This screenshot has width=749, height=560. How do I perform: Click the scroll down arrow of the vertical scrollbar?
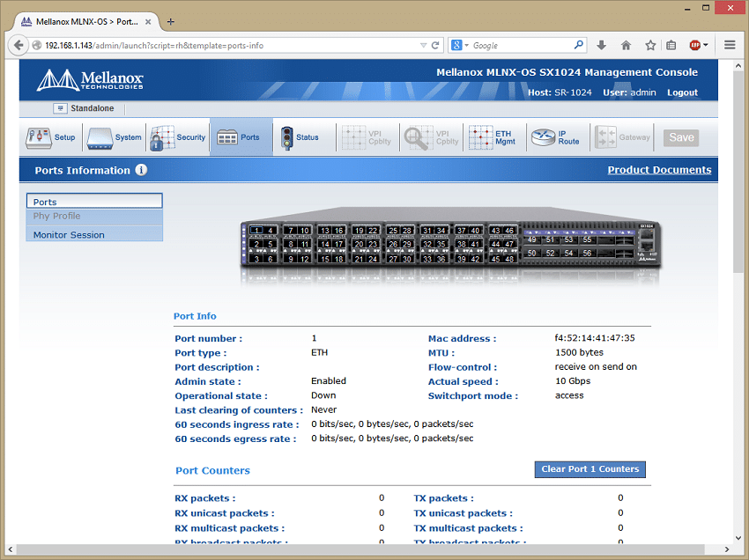[x=738, y=538]
